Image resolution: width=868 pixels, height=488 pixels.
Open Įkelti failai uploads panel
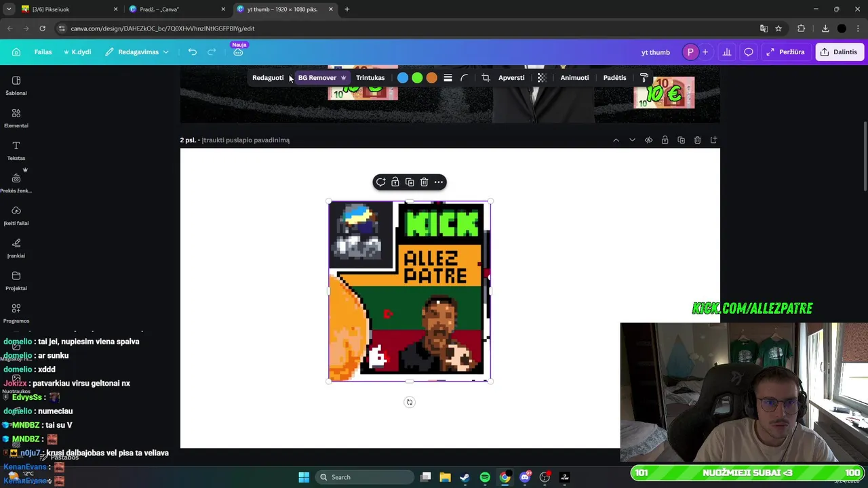tap(16, 216)
